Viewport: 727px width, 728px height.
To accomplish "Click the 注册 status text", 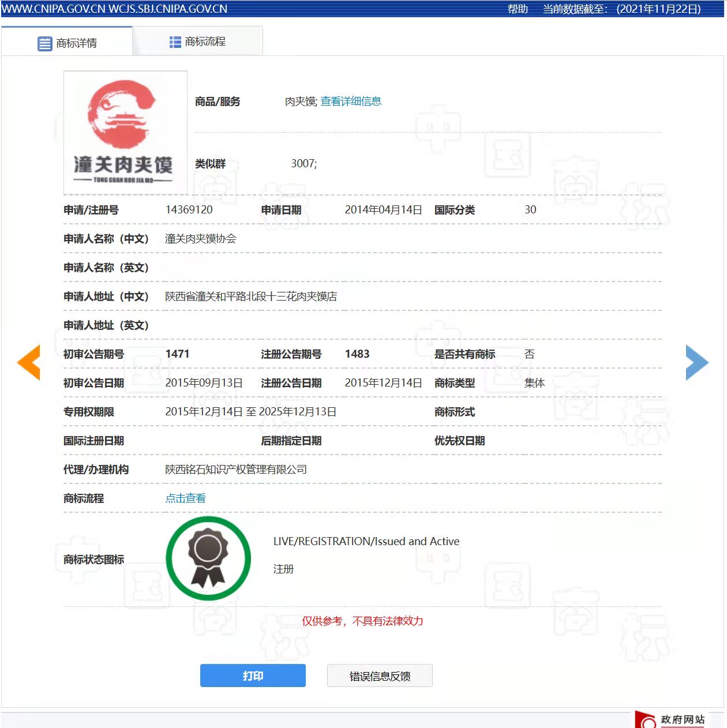I will [x=284, y=569].
